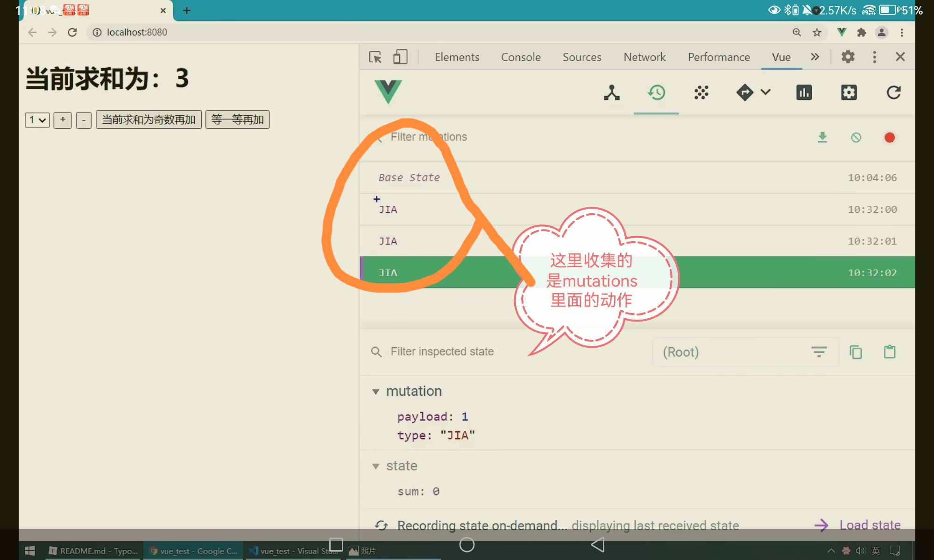Collapse the mutation section triangle
This screenshot has height=560, width=934.
(375, 392)
